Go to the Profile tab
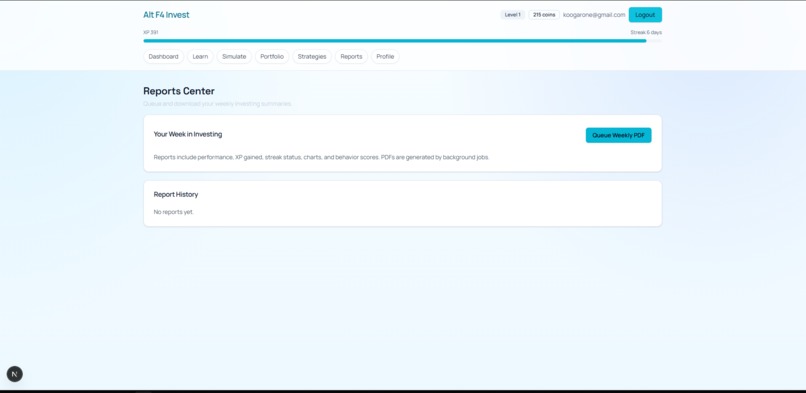The image size is (806, 393). coord(385,57)
